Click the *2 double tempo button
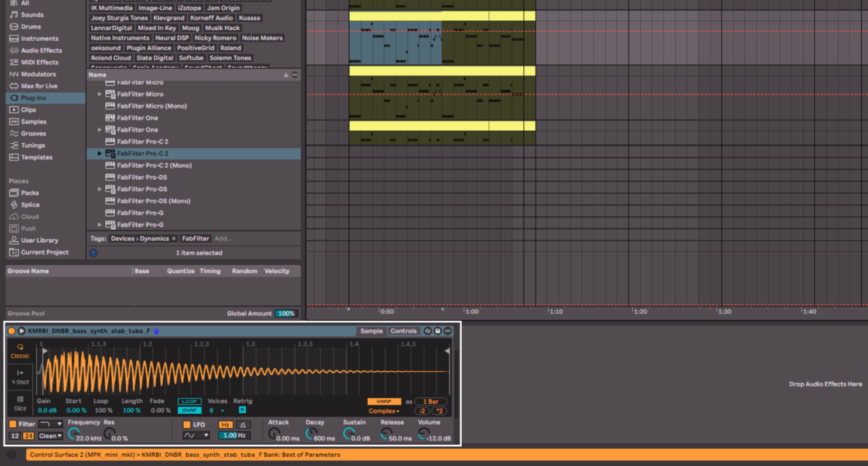868x466 pixels. point(439,411)
